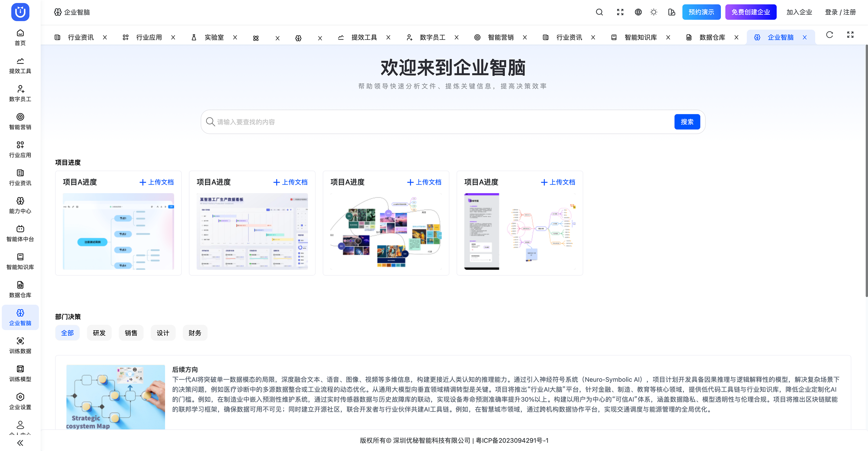Click the 预约演示 button
Screen dimensions: 868x451
(x=701, y=12)
